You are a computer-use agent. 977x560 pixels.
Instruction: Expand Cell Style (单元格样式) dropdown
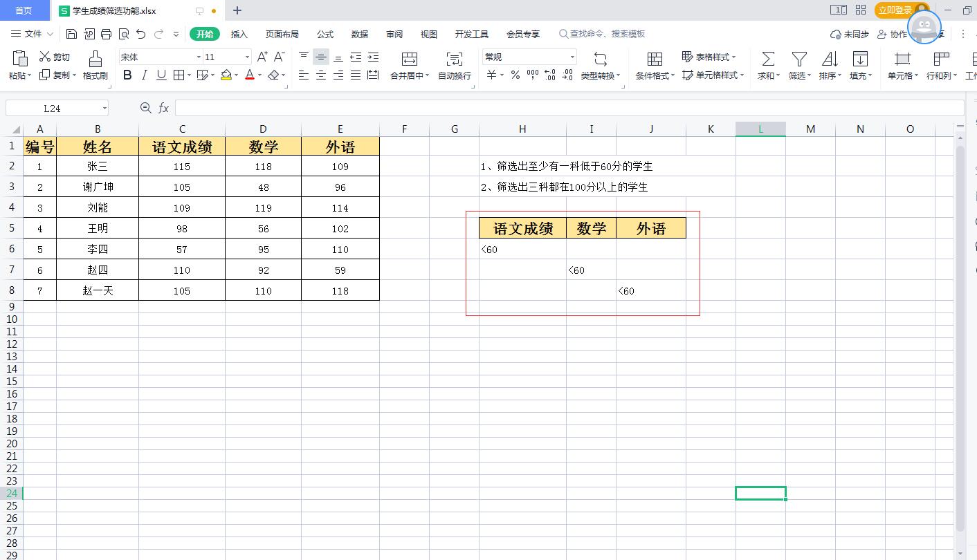click(x=742, y=75)
